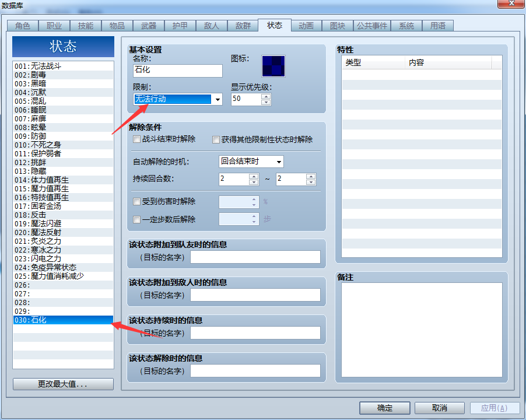Image resolution: width=526 pixels, height=420 pixels.
Task: Enable 获得其他限制性状态时解除 checkbox
Action: click(216, 139)
